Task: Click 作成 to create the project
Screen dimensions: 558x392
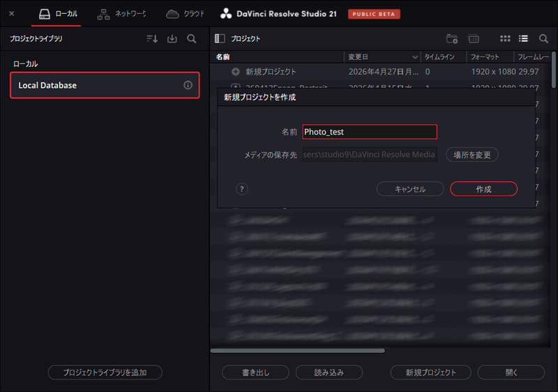Action: click(483, 189)
